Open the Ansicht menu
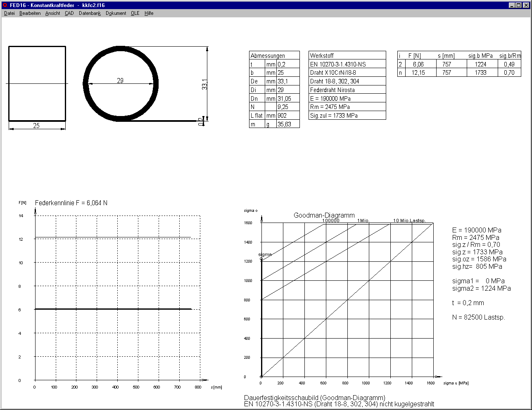 tap(52, 13)
